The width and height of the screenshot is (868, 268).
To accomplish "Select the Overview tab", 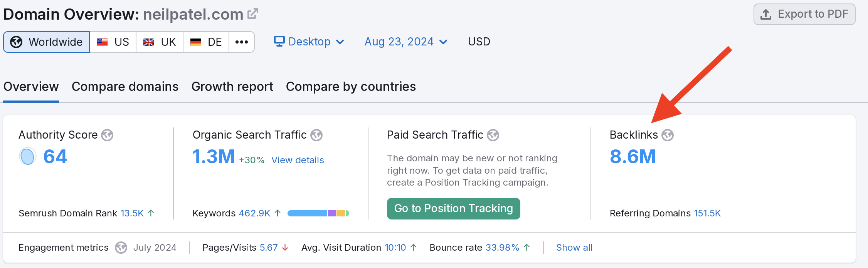I will [x=31, y=87].
